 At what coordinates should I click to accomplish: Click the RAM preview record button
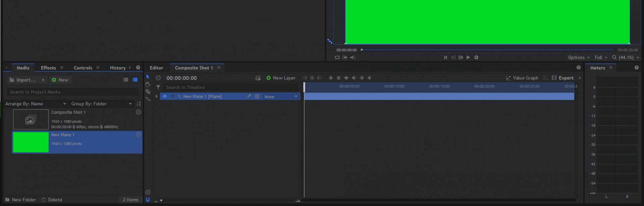pos(476,57)
